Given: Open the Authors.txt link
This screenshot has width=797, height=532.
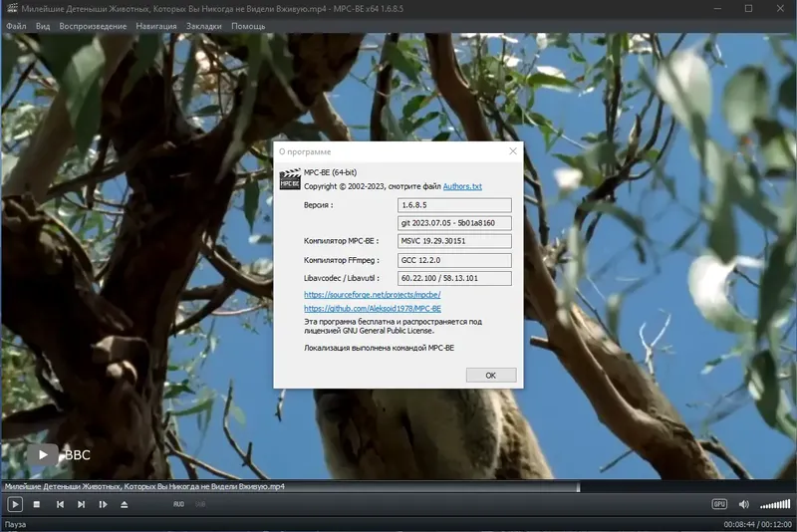Looking at the screenshot, I should 462,186.
